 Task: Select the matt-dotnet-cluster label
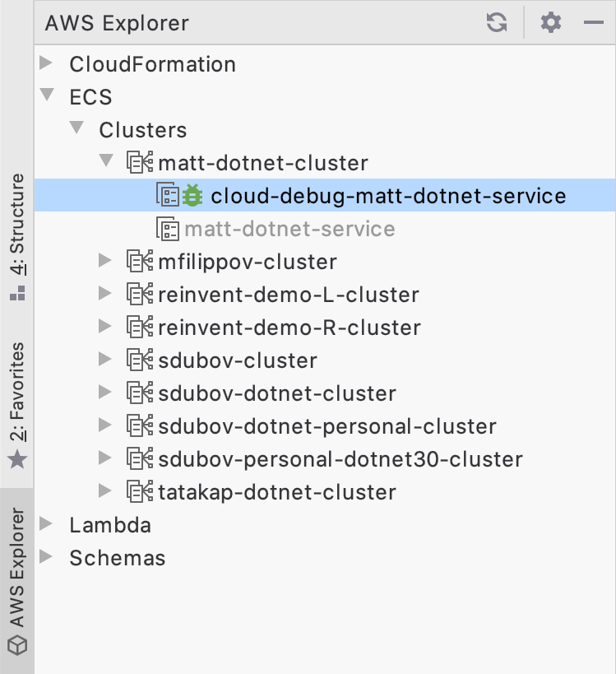tap(263, 163)
